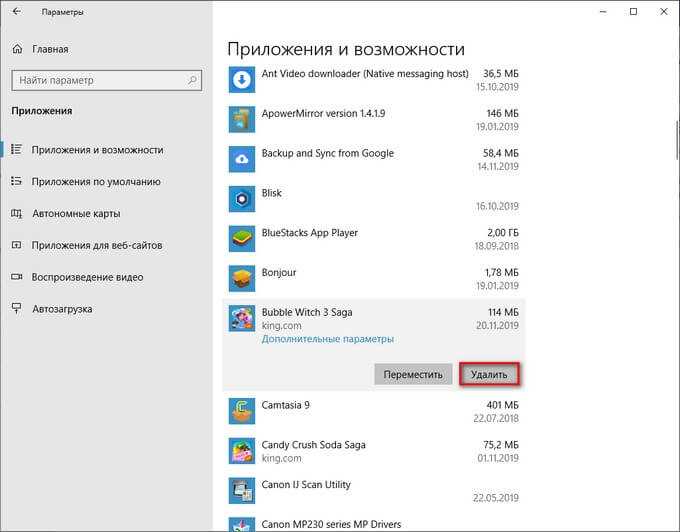
Task: Click the 401 МБ size value
Action: point(502,405)
